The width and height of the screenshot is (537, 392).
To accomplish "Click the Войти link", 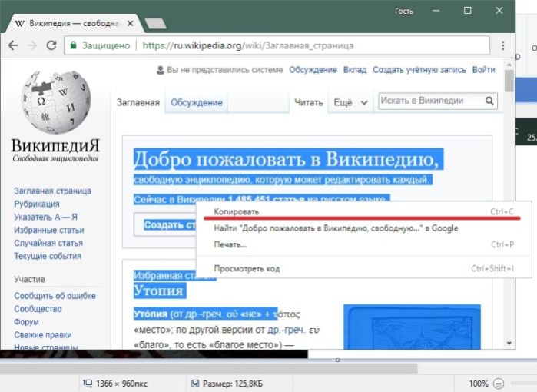I will (483, 70).
